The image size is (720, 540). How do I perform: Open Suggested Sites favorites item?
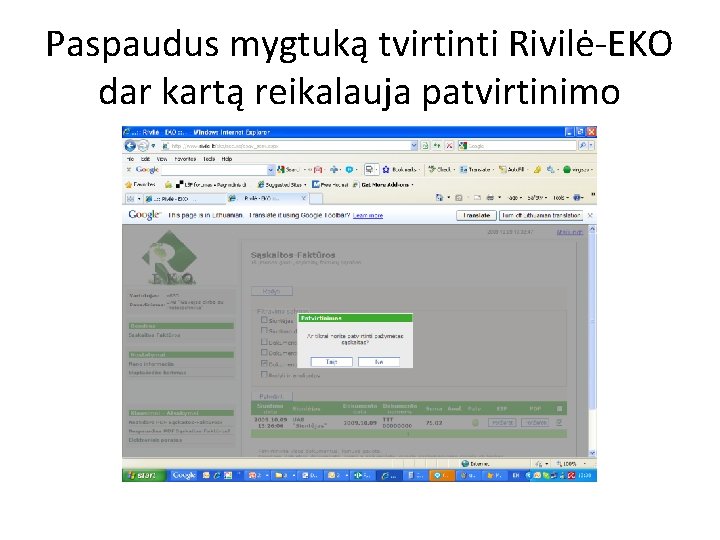(281, 185)
